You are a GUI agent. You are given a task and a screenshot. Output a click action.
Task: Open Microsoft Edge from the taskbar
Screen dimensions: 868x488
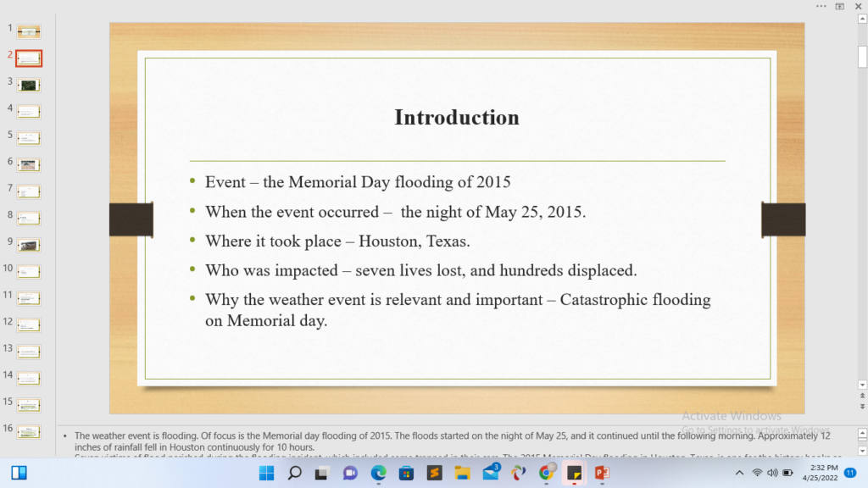[x=378, y=473]
